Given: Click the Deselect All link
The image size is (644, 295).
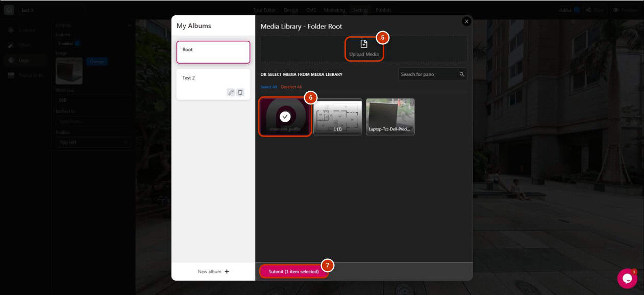Looking at the screenshot, I should (x=291, y=87).
